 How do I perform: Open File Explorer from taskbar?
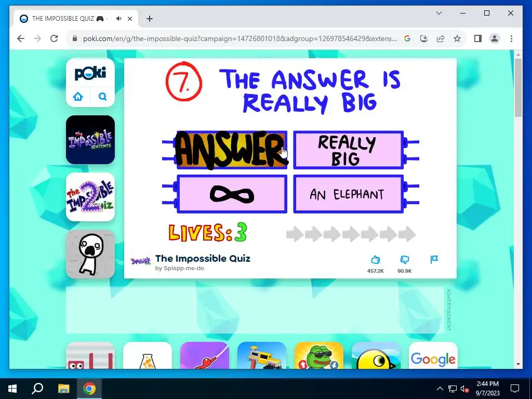pyautogui.click(x=63, y=389)
